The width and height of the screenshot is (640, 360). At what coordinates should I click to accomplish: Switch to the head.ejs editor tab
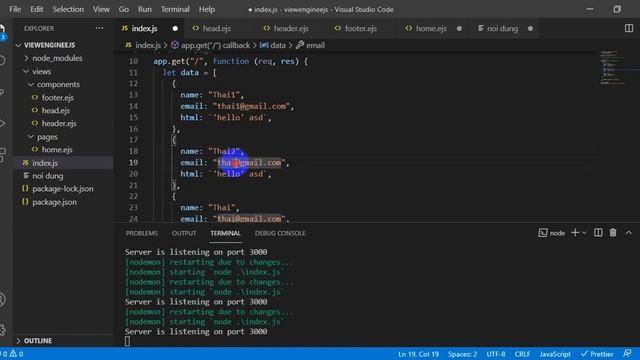click(216, 29)
